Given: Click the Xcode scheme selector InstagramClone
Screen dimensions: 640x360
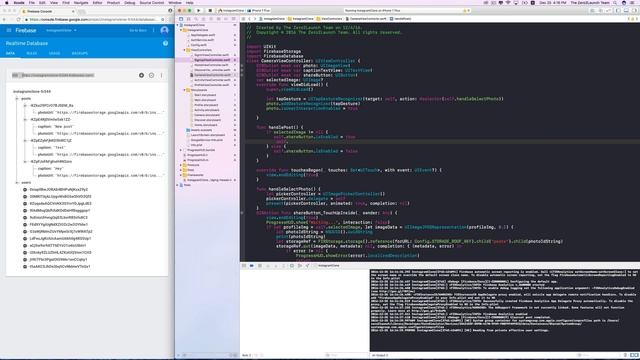Looking at the screenshot, I should tap(231, 11).
